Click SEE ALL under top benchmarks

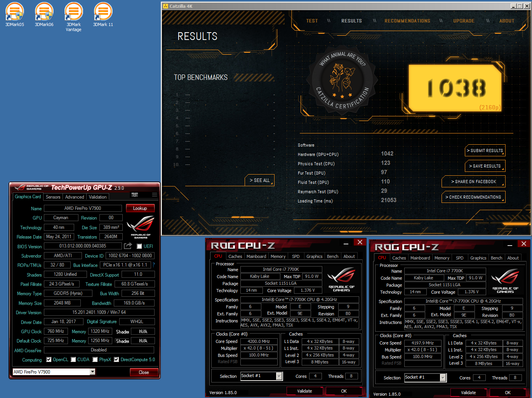click(x=259, y=180)
